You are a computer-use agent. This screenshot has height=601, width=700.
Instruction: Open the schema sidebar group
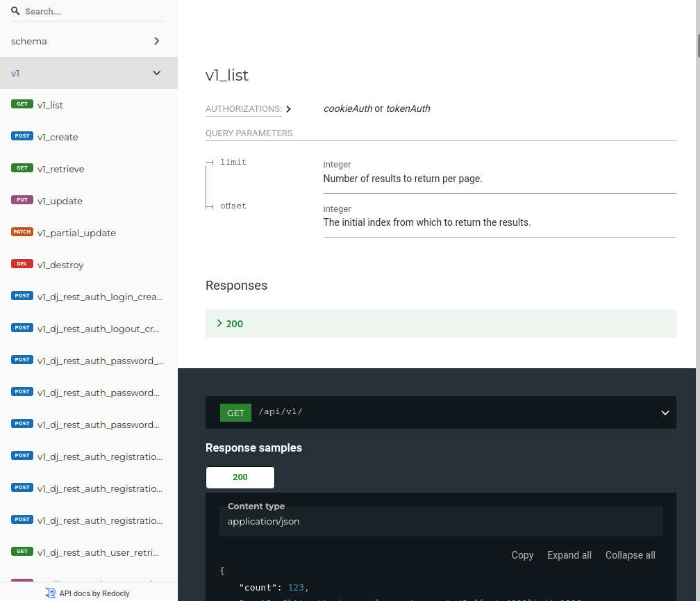click(89, 41)
